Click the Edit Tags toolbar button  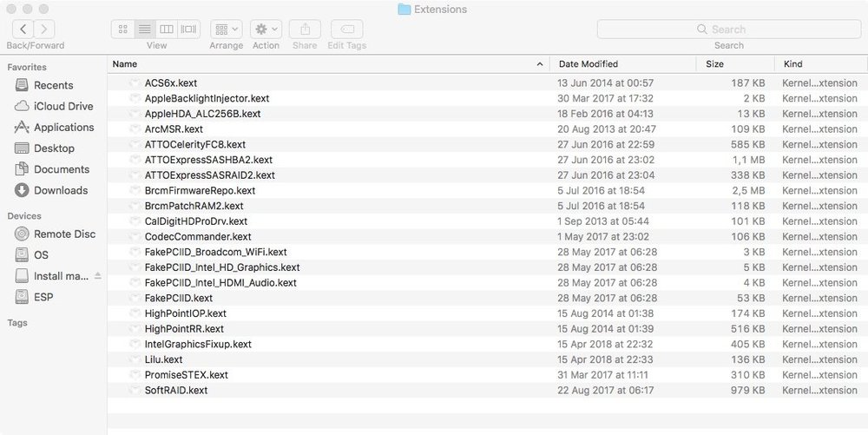coord(347,30)
